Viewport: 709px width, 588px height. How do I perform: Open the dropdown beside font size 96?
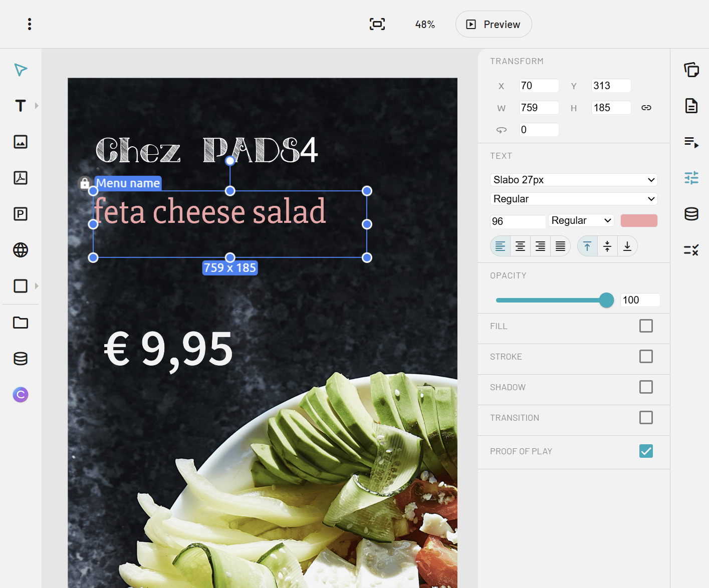click(x=581, y=220)
